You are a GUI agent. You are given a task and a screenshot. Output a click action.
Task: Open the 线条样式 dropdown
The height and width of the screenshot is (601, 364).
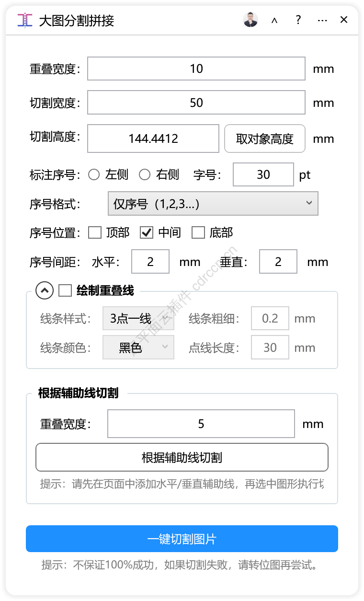tap(138, 319)
